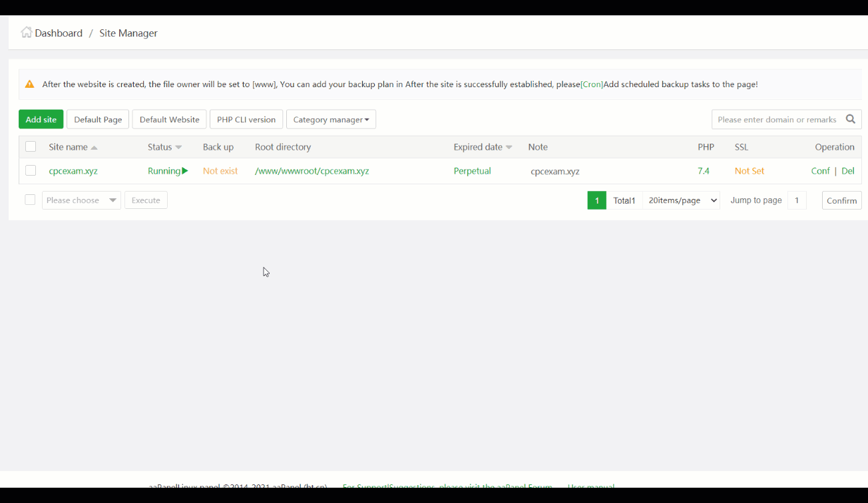868x503 pixels.
Task: Check the bottom batch-select checkbox
Action: point(30,200)
